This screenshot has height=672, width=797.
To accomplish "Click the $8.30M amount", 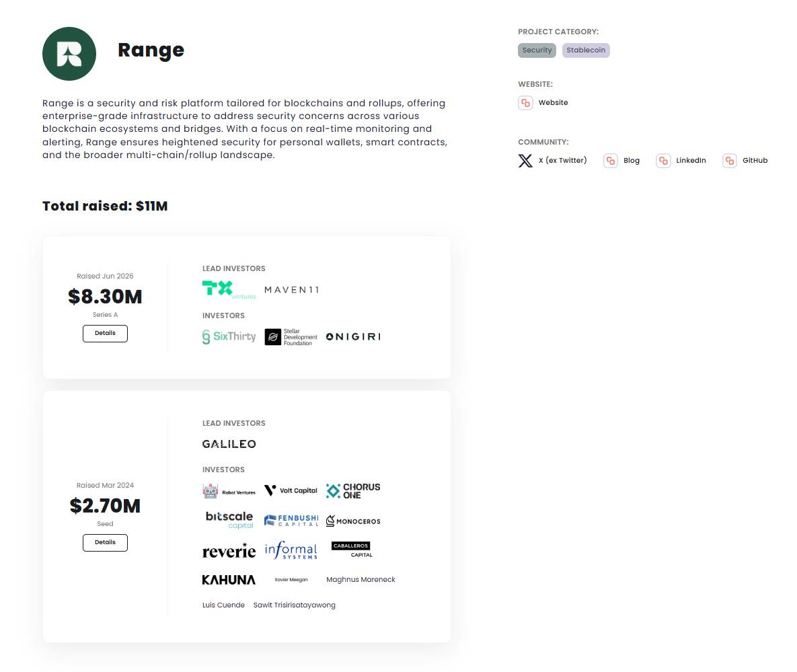I will coord(105,297).
